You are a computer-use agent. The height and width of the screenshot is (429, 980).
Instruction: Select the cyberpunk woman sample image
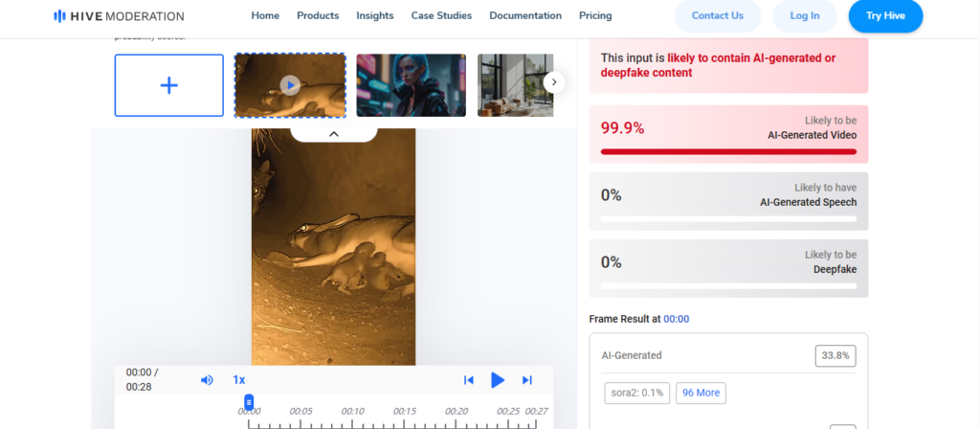coord(411,85)
